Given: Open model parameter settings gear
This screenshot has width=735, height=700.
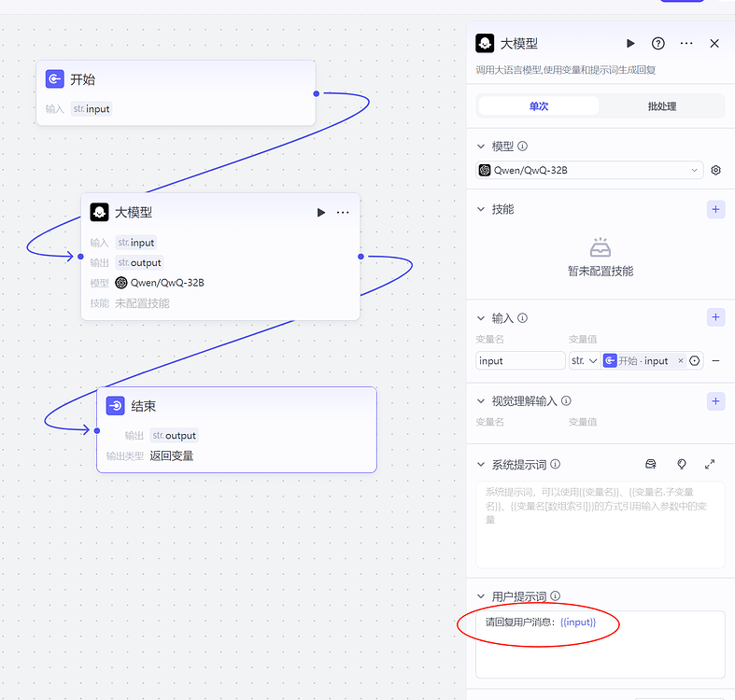Looking at the screenshot, I should coord(715,170).
